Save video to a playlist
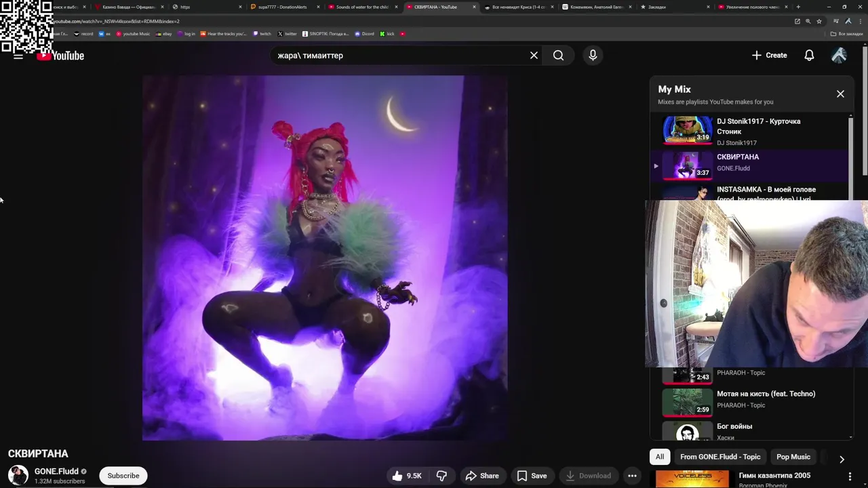Screen dimensions: 868x488 532,476
